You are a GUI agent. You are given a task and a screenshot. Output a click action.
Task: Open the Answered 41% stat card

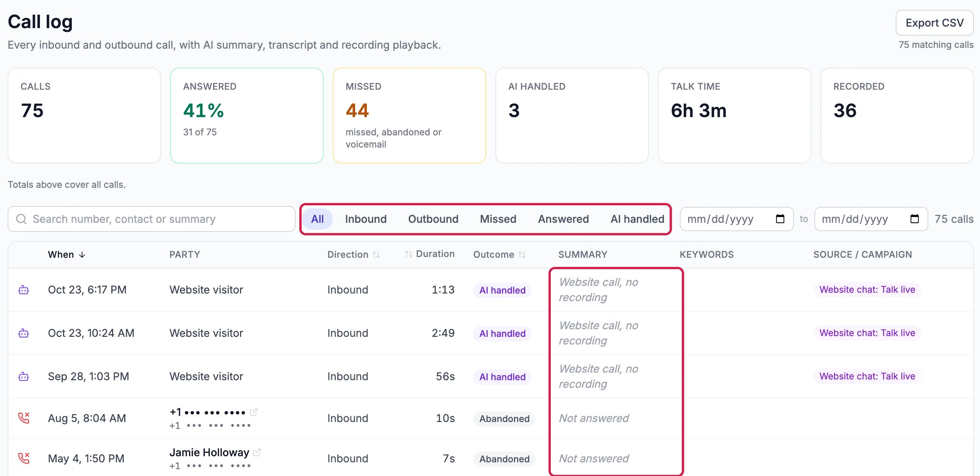tap(247, 115)
